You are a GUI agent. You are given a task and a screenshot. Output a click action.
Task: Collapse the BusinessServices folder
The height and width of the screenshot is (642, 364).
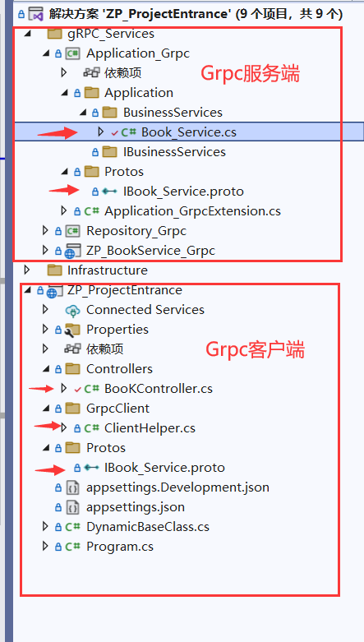pos(83,113)
